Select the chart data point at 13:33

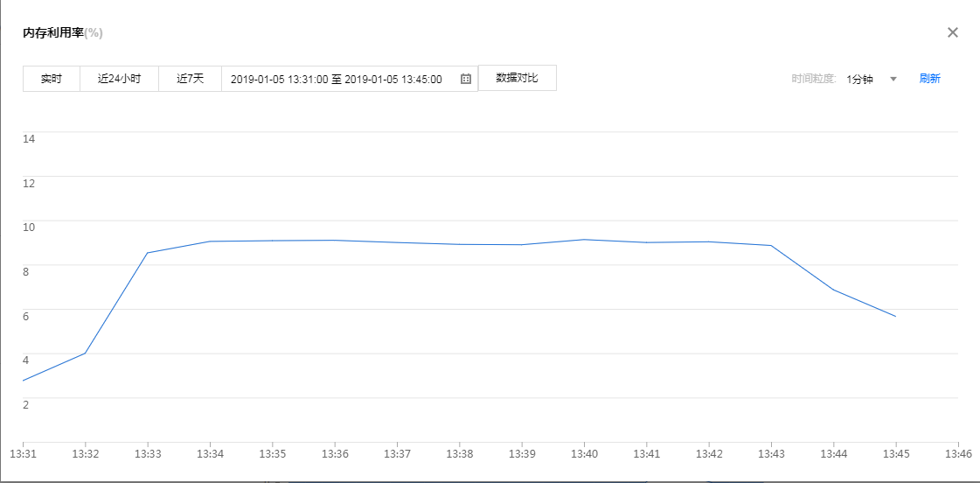click(148, 253)
